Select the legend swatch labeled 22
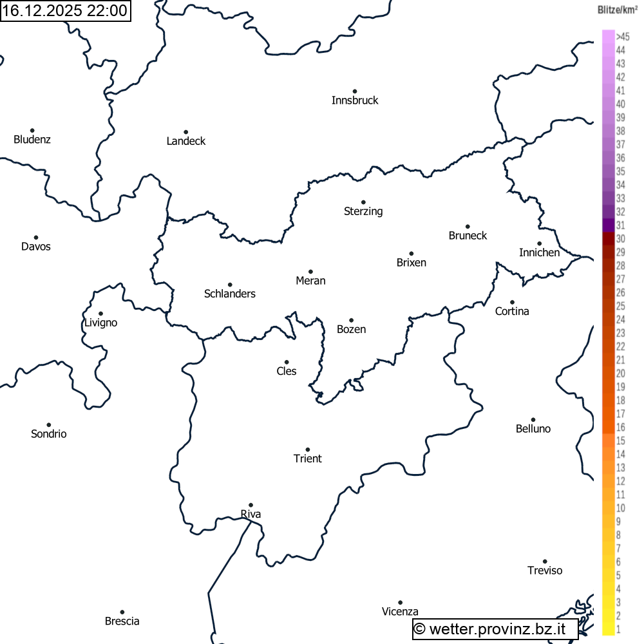The height and width of the screenshot is (644, 644). (608, 346)
